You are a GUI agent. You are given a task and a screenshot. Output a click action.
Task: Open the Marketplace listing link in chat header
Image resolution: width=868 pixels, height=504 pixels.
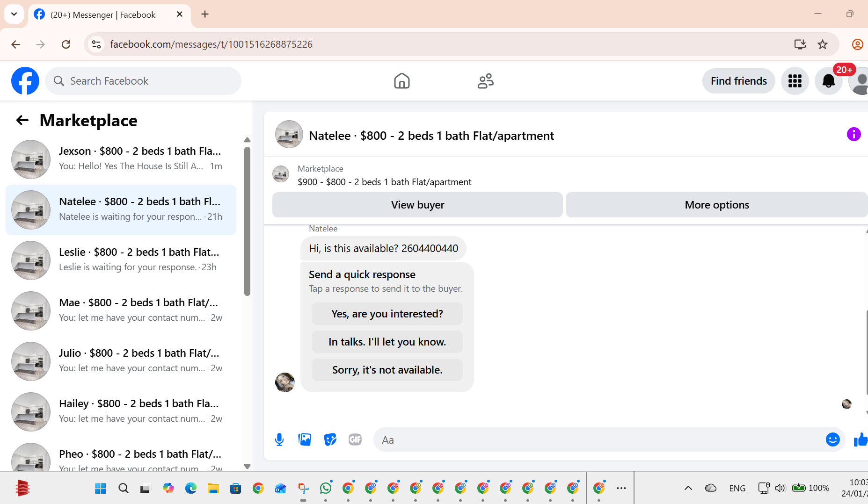coord(384,182)
